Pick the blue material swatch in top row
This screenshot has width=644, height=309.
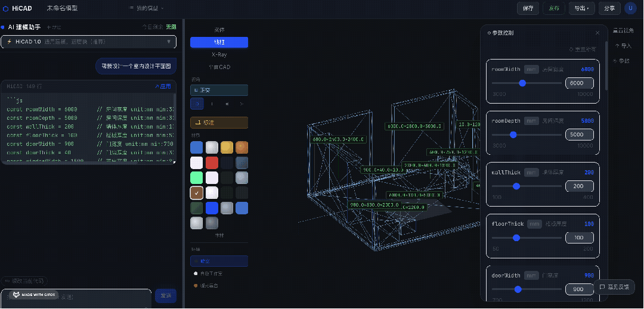(197, 148)
